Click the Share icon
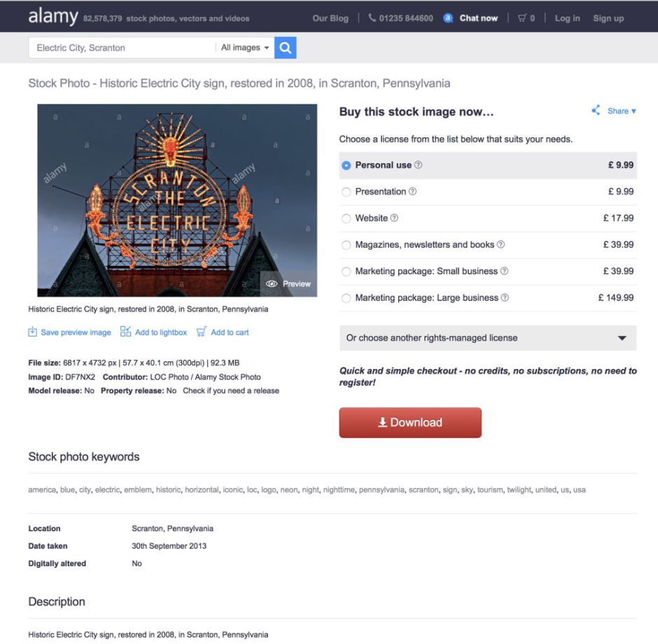The width and height of the screenshot is (658, 644). 596,111
